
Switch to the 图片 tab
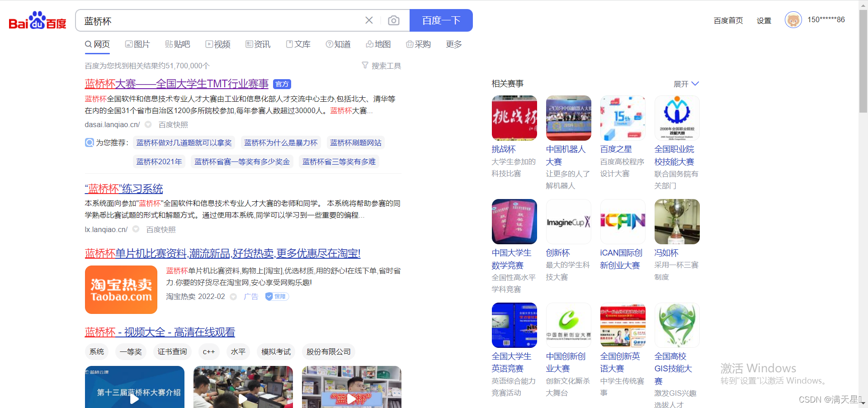(x=137, y=44)
